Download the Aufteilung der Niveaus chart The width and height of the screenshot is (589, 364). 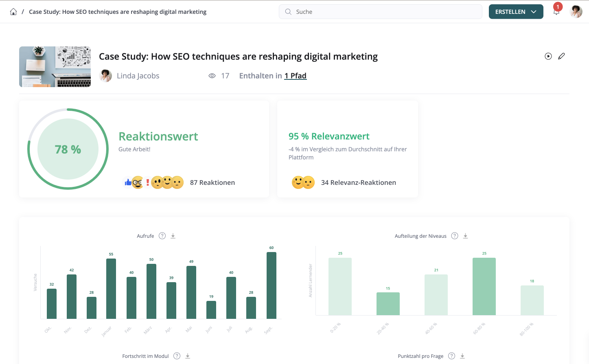pos(465,236)
